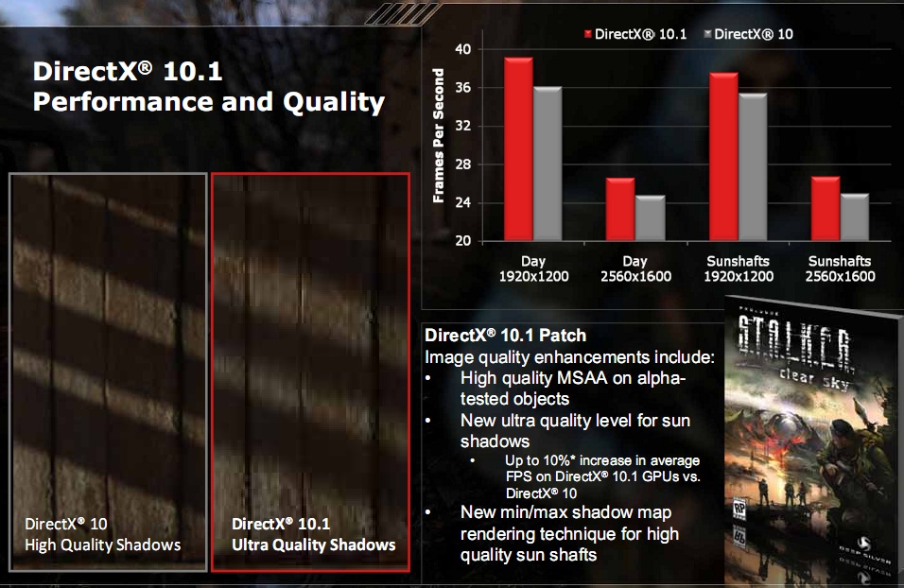Screen dimensions: 904x588
Task: Click the 'DirectX® 10 High Quality Shadows' caption
Action: pos(103,534)
